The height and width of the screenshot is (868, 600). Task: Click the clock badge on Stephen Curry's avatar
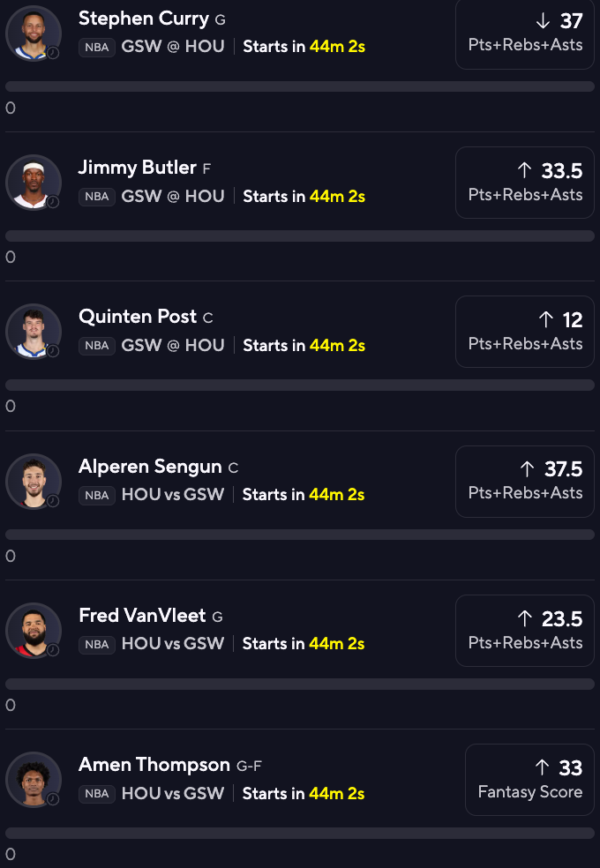[53, 52]
